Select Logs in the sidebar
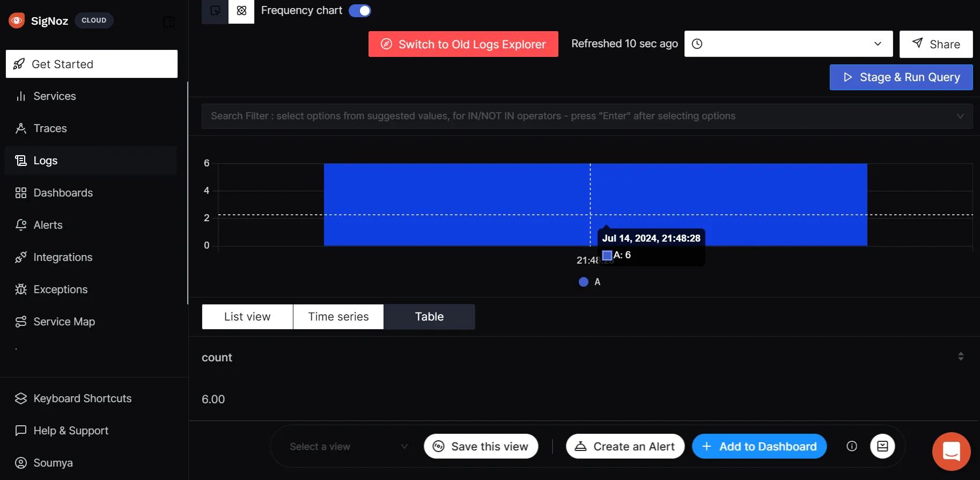Screen dimensions: 980x480 click(x=92, y=161)
